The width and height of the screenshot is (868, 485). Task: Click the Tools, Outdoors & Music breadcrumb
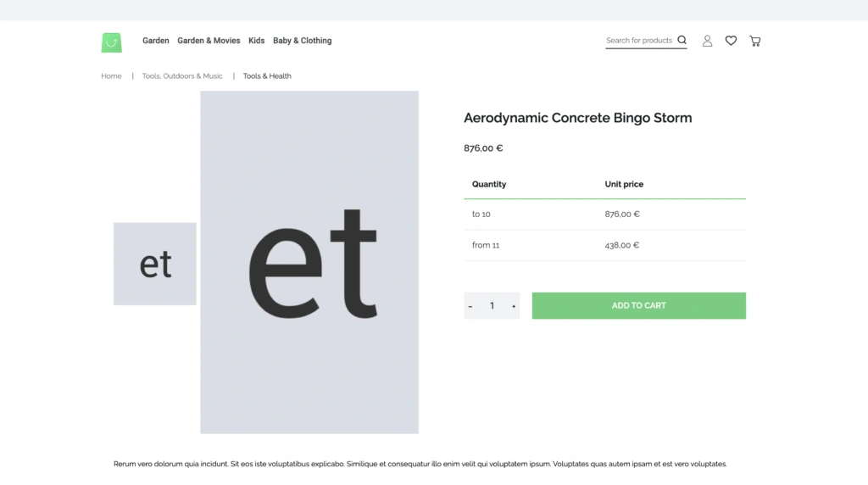click(x=182, y=76)
